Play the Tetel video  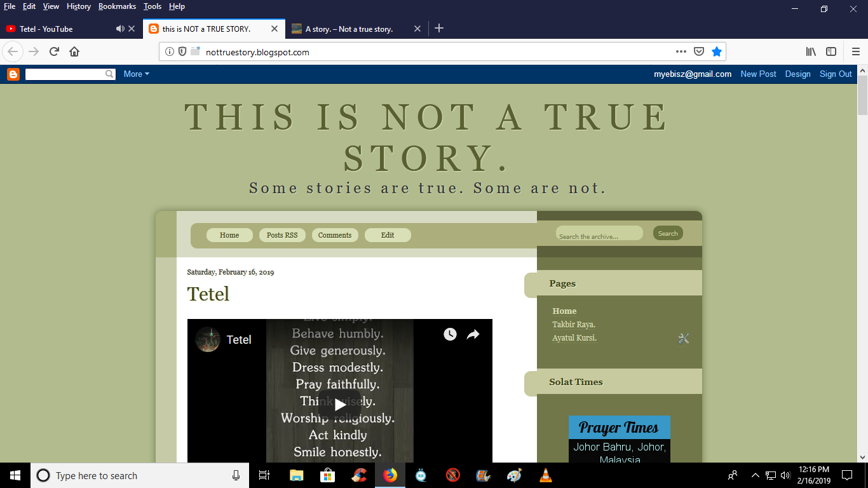[x=340, y=405]
